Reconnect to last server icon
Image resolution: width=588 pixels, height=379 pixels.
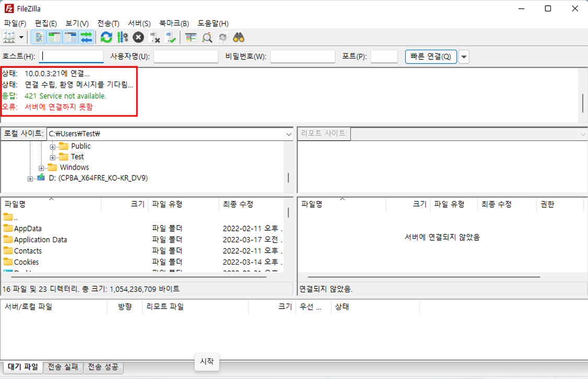pos(170,38)
